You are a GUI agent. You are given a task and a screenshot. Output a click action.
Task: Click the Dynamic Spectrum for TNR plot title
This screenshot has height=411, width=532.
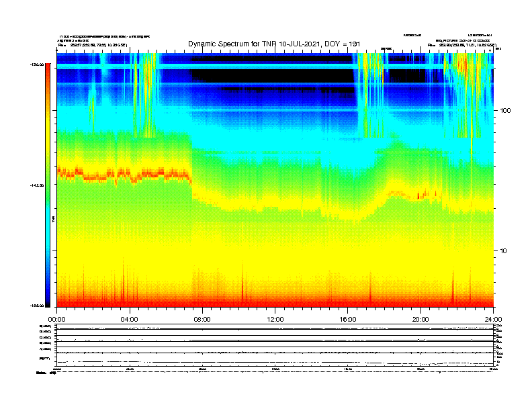coord(274,44)
